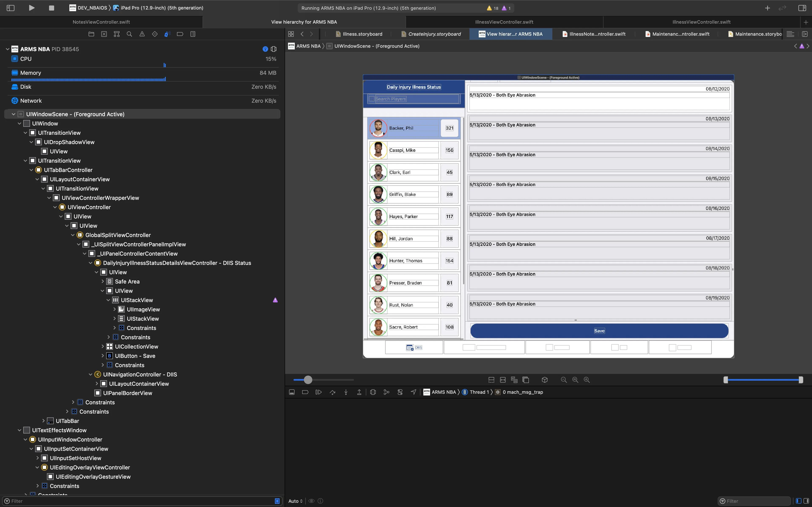The width and height of the screenshot is (812, 507).
Task: Open the debug memory graph icon
Action: (x=386, y=392)
